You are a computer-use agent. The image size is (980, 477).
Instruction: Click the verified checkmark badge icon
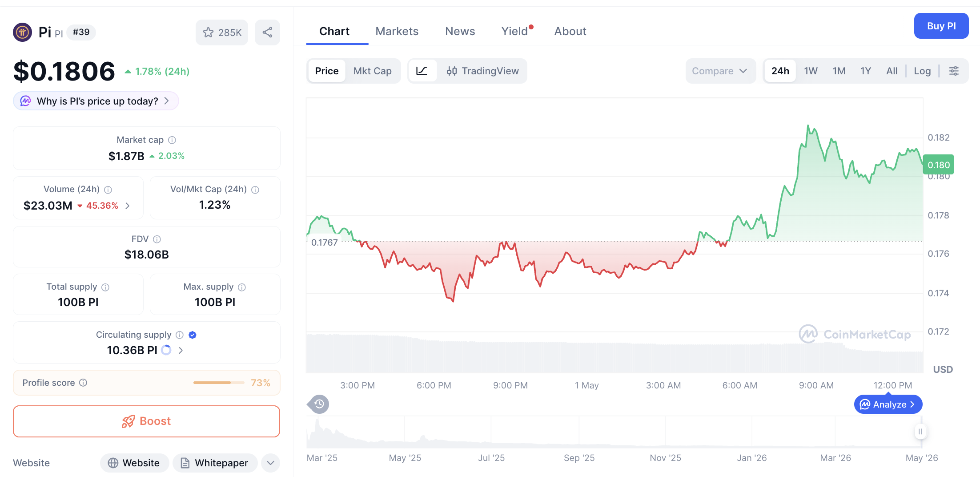(193, 335)
